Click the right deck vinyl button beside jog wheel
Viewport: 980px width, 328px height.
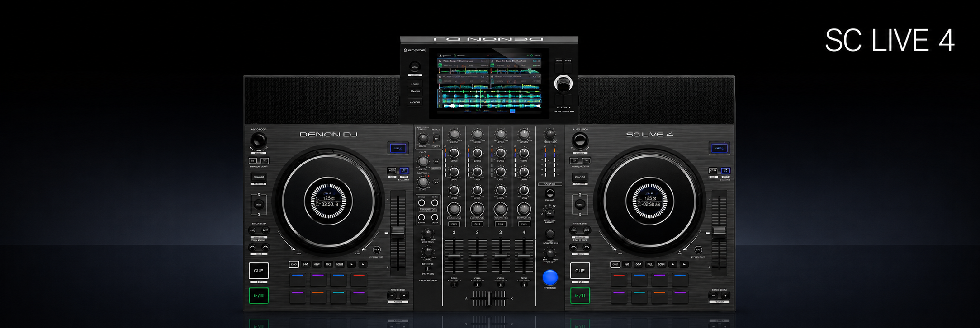click(698, 249)
